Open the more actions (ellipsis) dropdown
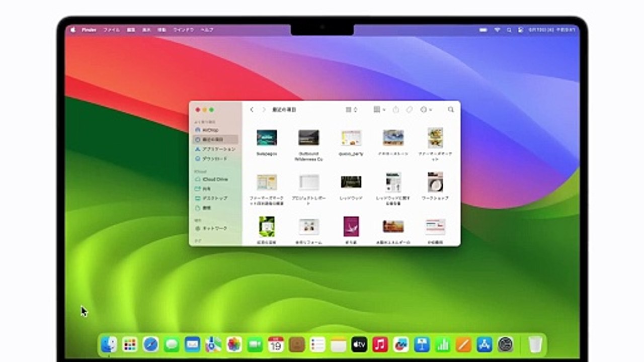Viewport: 644px width, 362px height. pyautogui.click(x=426, y=110)
